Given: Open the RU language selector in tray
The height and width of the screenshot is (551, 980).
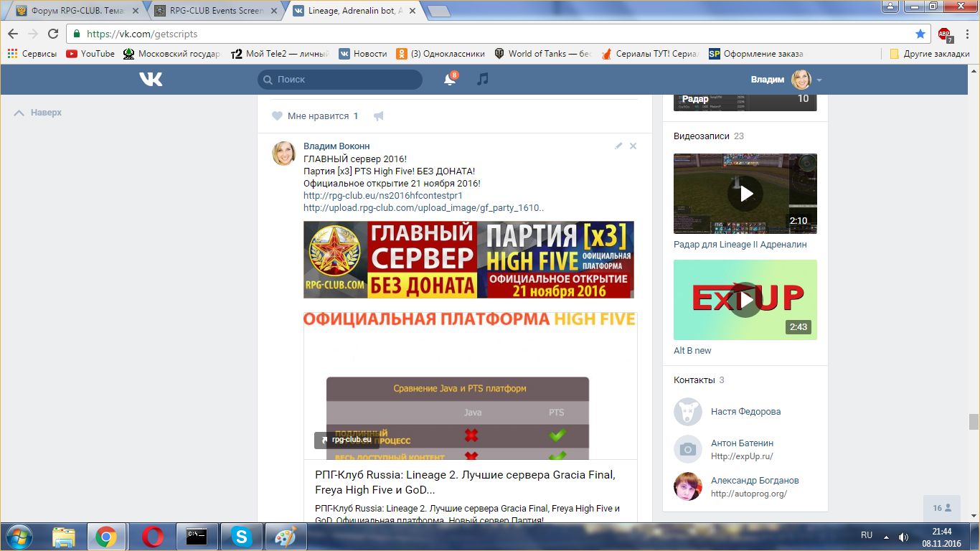Looking at the screenshot, I should 867,535.
